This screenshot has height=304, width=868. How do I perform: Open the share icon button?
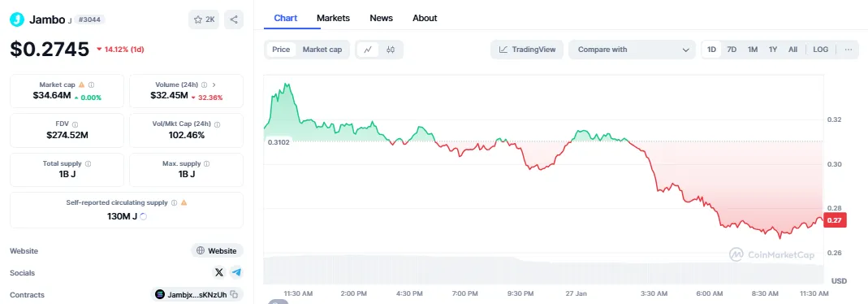(234, 20)
